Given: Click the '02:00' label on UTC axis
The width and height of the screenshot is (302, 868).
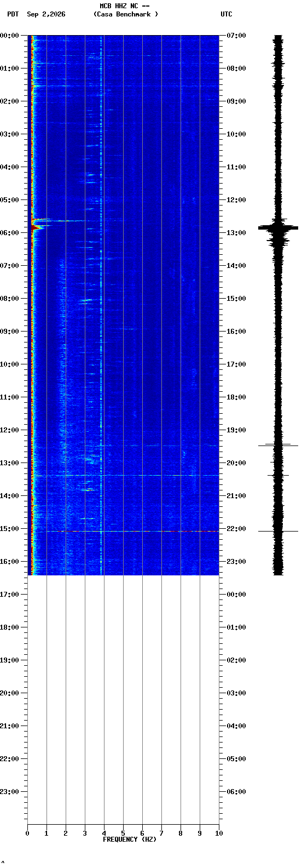Looking at the screenshot, I should point(236,660).
